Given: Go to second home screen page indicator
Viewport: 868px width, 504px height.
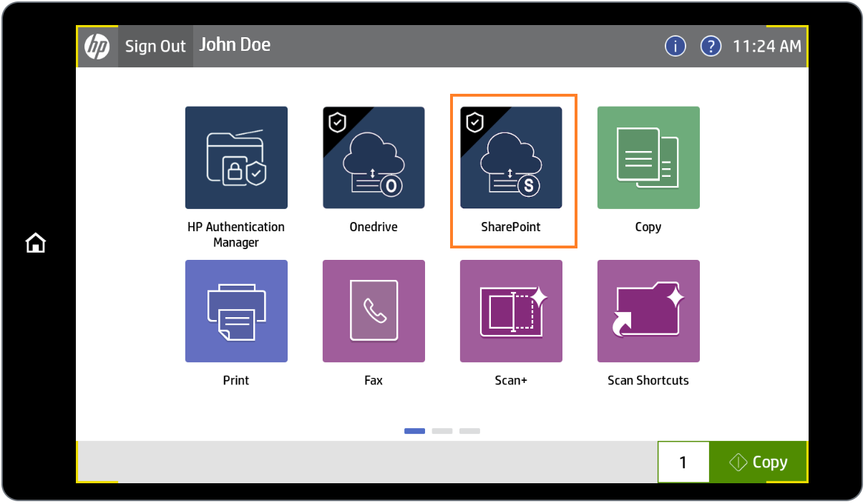Looking at the screenshot, I should (x=442, y=431).
